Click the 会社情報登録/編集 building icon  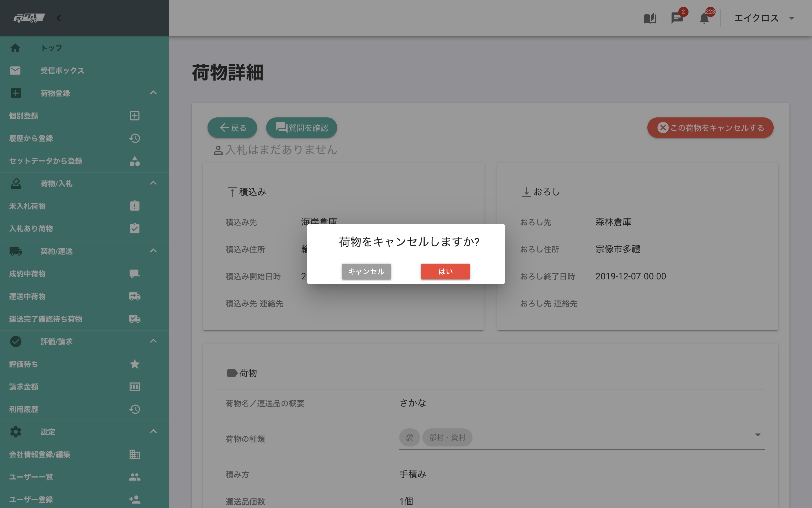(x=134, y=454)
